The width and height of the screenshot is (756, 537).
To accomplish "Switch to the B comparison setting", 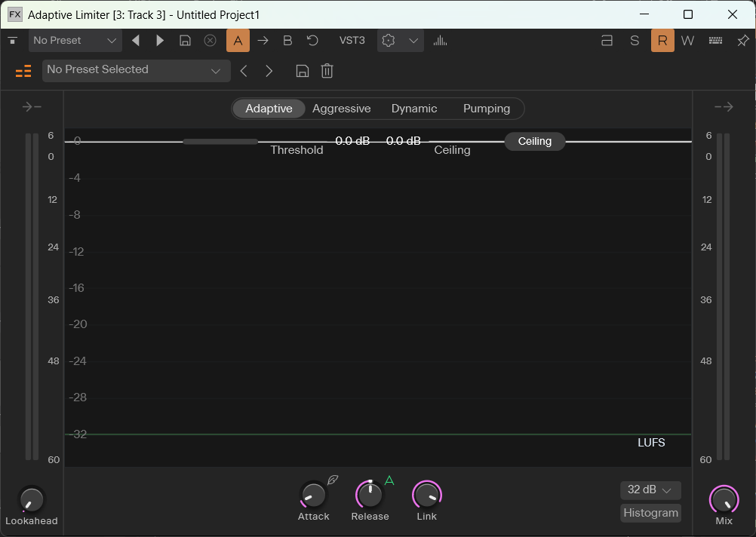I will pos(288,41).
